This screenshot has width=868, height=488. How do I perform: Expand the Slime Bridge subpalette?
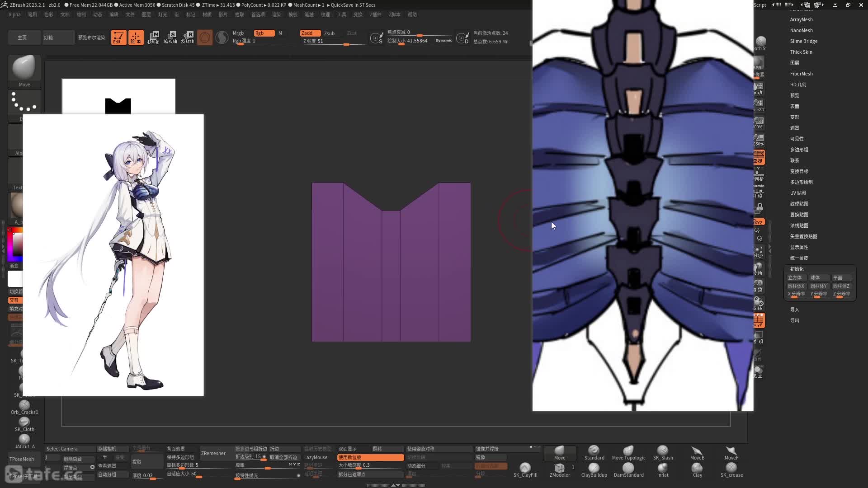click(803, 41)
